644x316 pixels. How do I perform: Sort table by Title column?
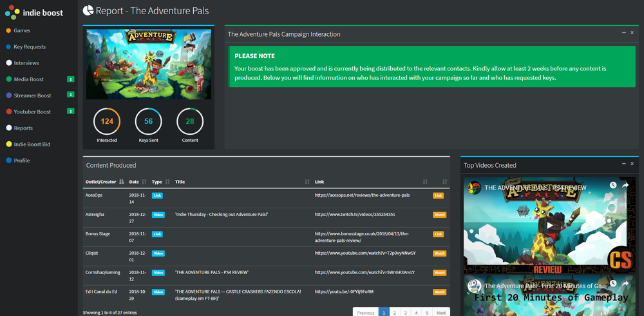pos(242,181)
